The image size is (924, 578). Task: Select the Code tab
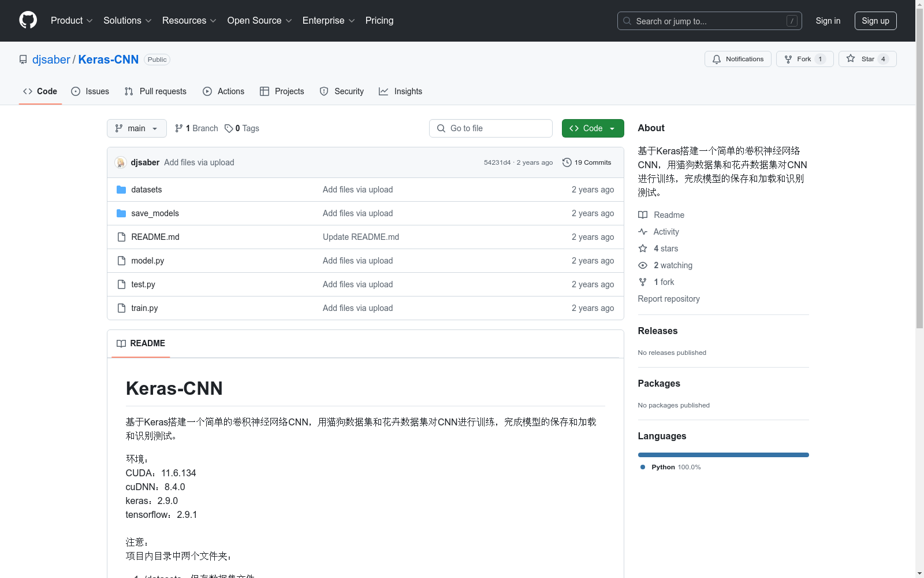click(x=40, y=91)
